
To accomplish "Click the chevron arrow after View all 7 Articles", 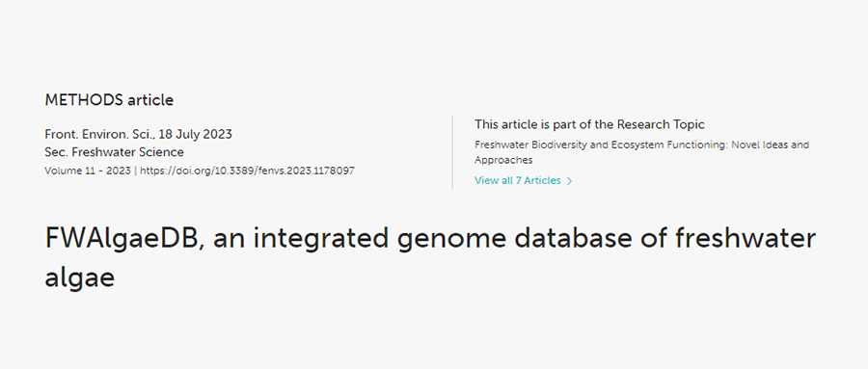I will pyautogui.click(x=569, y=181).
